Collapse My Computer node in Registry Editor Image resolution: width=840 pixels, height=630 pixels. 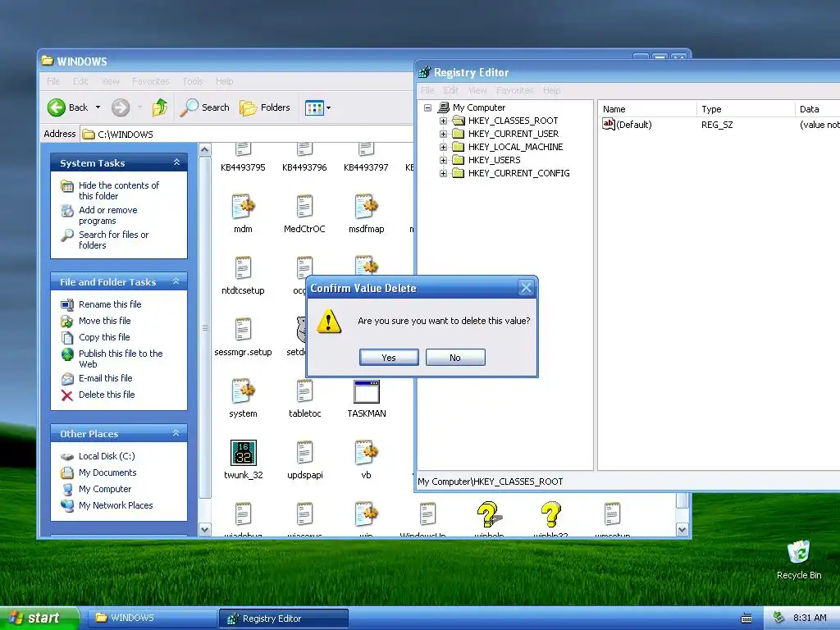click(427, 107)
